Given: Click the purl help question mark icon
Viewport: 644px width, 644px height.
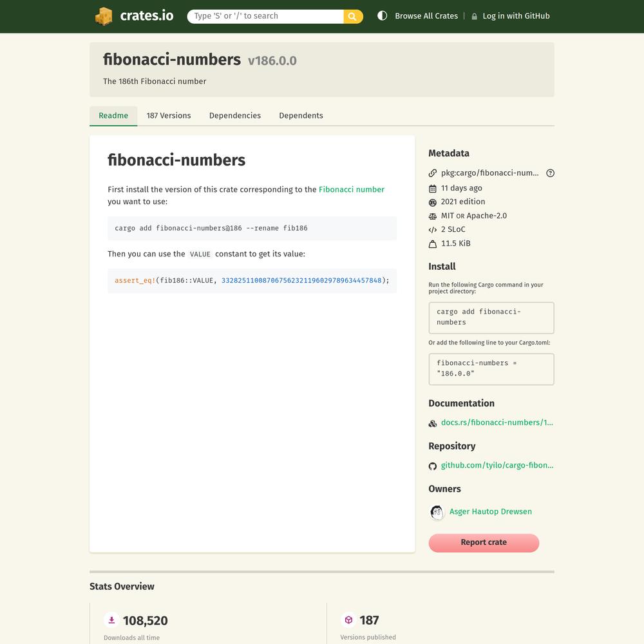Looking at the screenshot, I should point(550,173).
